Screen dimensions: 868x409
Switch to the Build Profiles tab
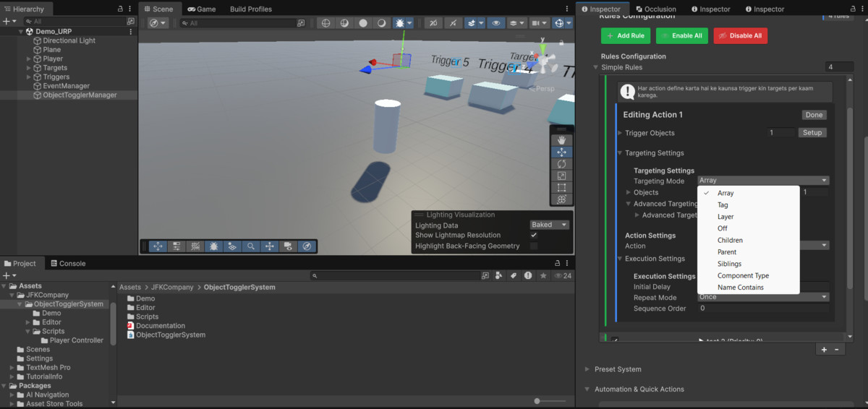coord(251,9)
